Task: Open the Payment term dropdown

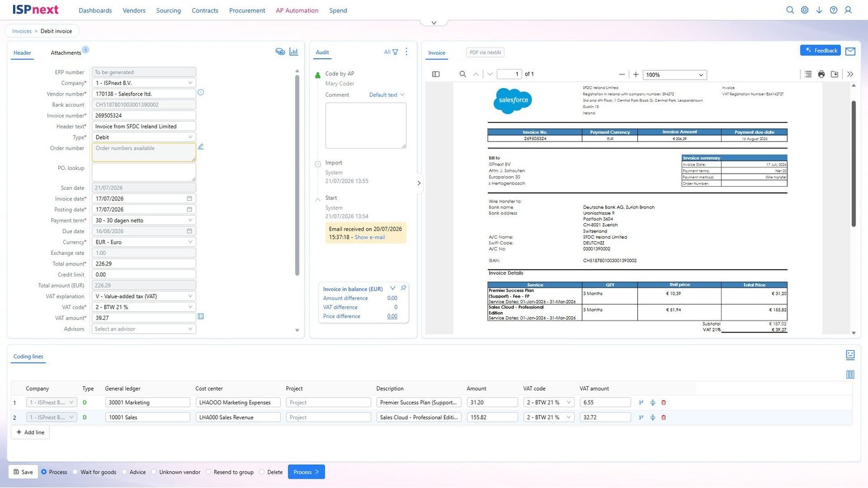Action: (144, 220)
